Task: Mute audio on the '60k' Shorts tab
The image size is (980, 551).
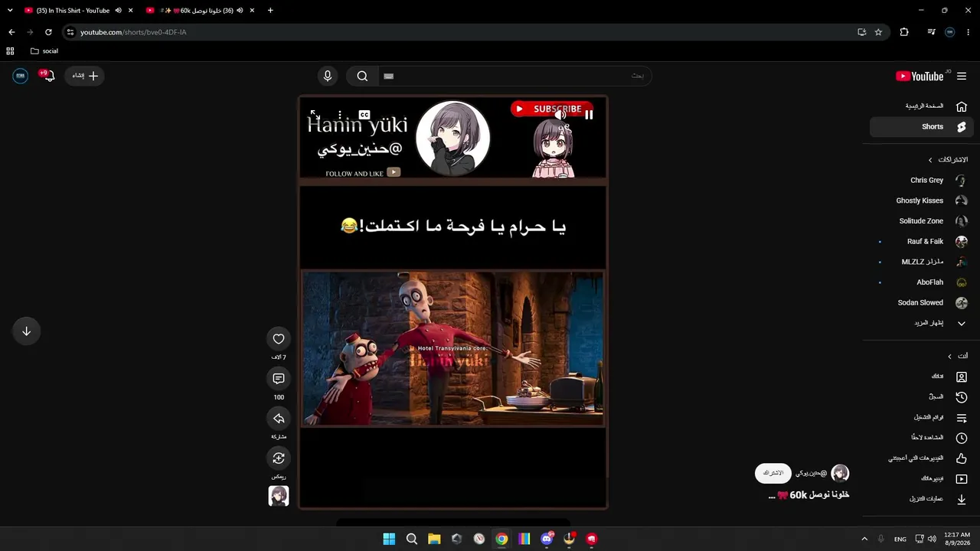Action: click(240, 11)
